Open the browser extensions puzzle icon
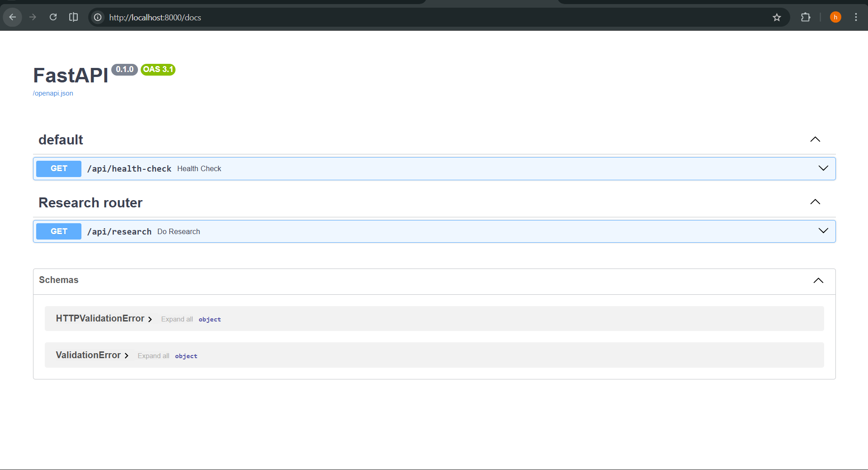 tap(806, 17)
